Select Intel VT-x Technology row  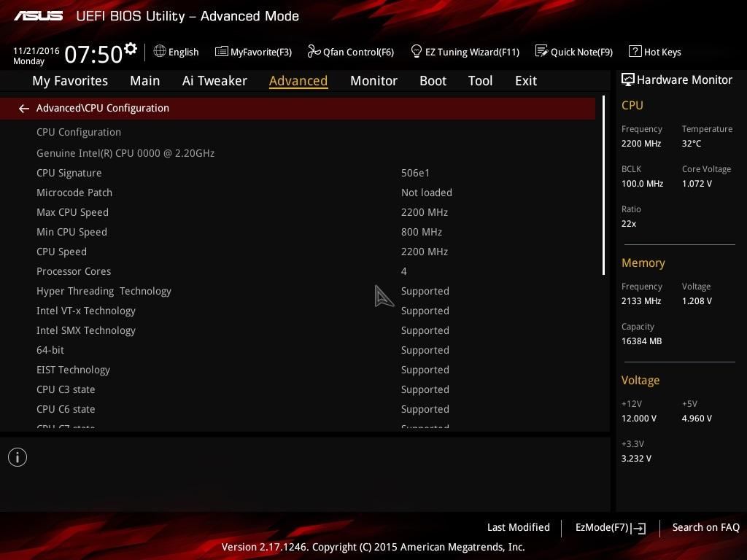coord(298,311)
